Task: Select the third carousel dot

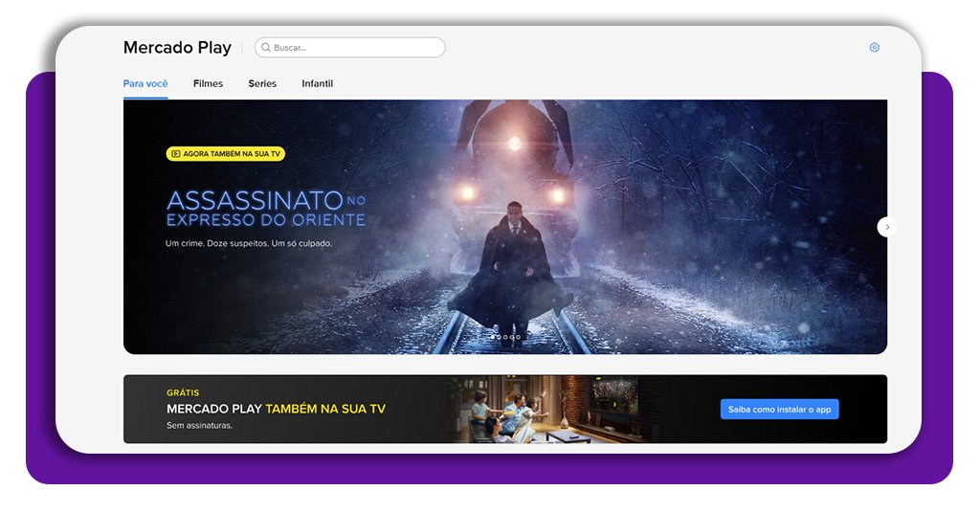Action: coord(505,338)
